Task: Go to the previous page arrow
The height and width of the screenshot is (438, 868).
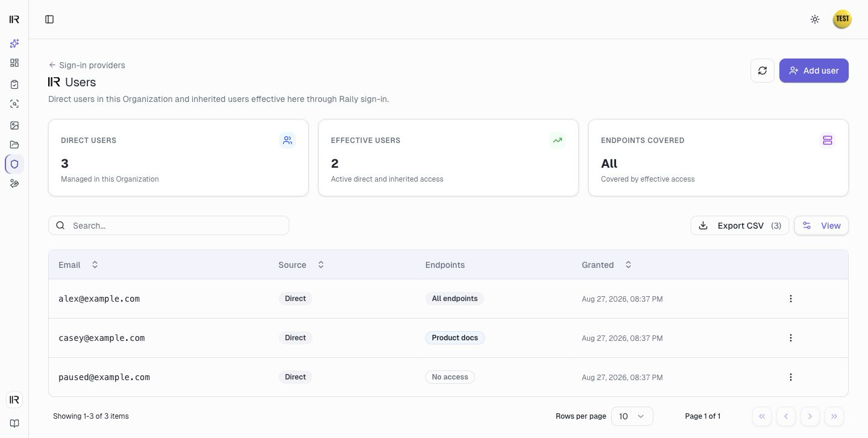Action: 786,416
